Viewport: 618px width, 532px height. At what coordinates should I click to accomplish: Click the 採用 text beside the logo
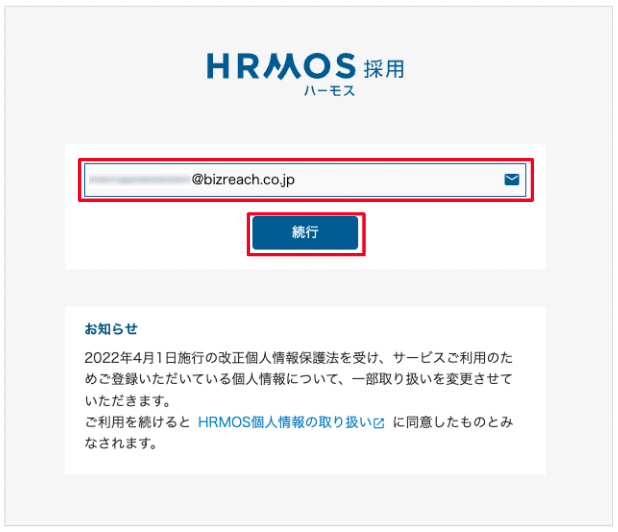point(383,69)
